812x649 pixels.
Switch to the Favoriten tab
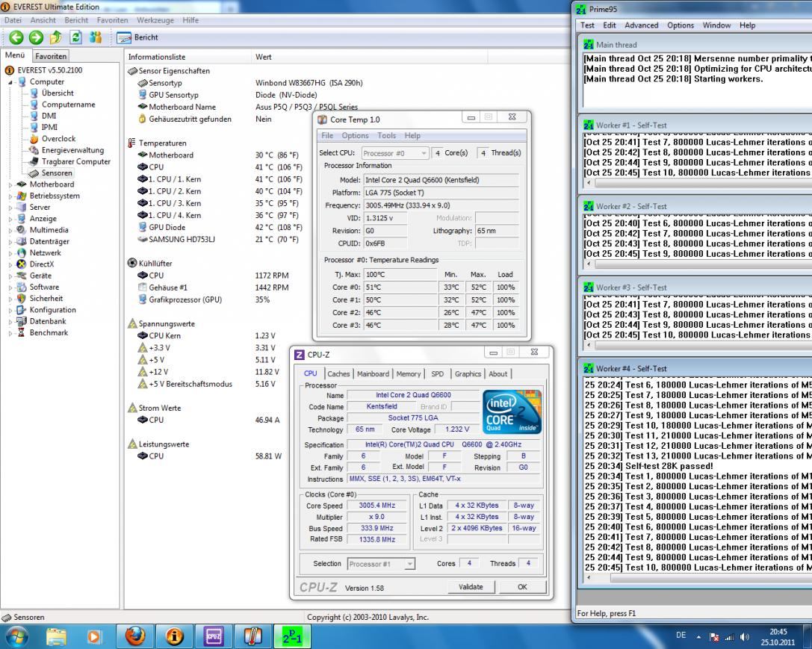[52, 56]
